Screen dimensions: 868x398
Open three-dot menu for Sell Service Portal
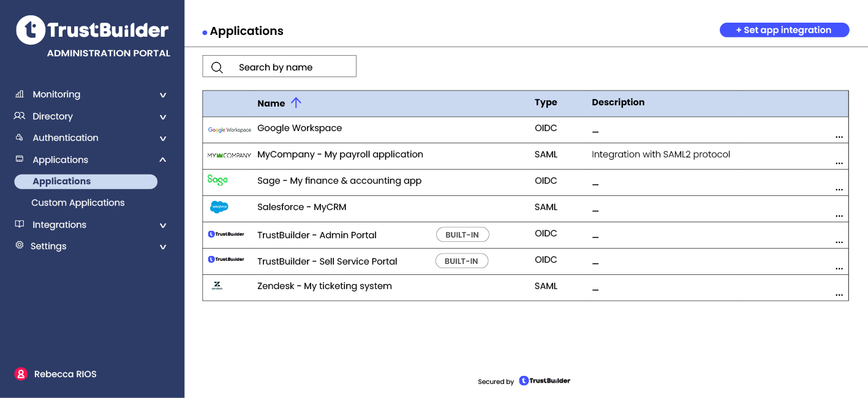coord(839,269)
